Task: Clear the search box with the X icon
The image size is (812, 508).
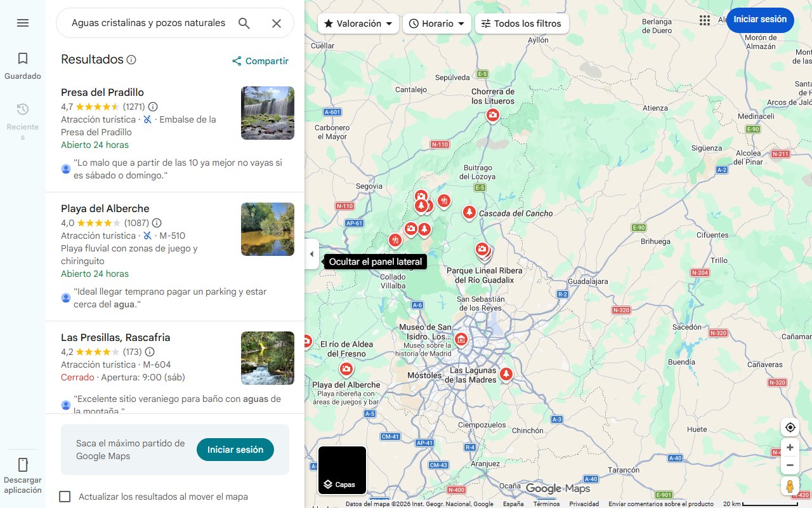Action: [277, 23]
